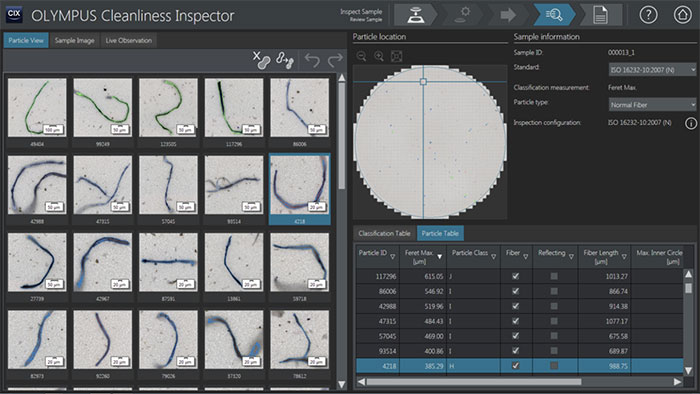Open the Feret Max column sort arrow

(439, 257)
